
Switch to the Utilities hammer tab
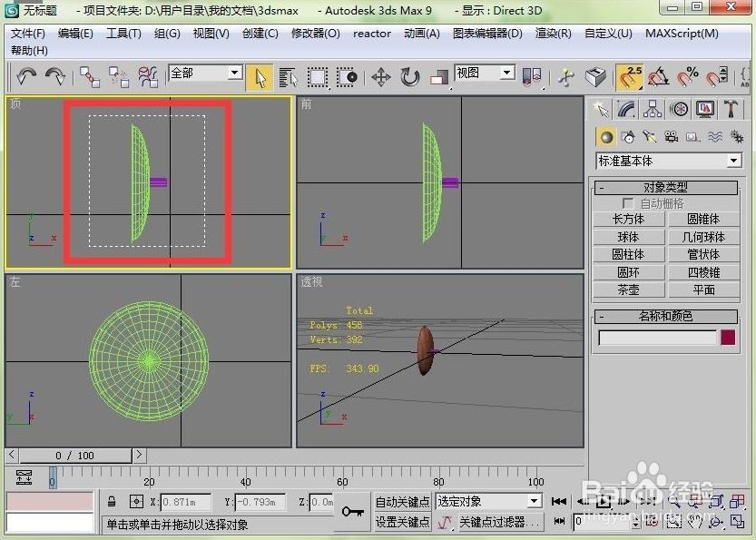(x=731, y=110)
